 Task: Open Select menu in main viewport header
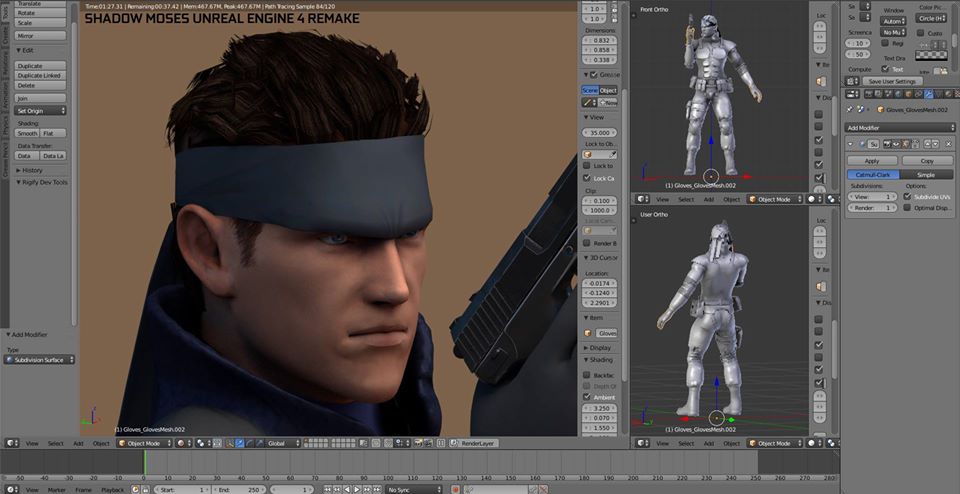55,443
